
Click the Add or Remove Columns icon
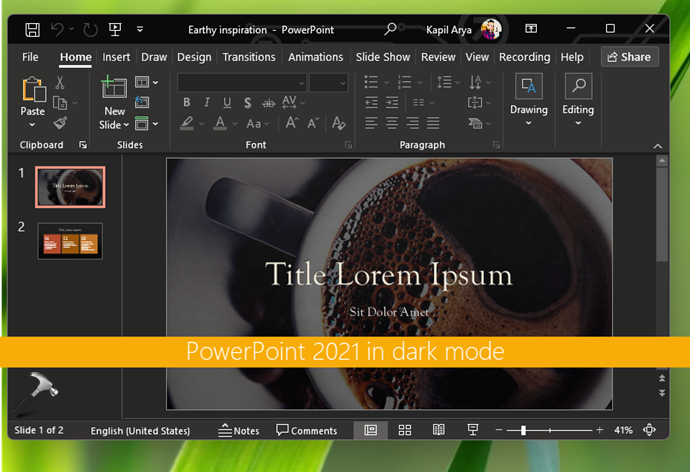point(418,102)
